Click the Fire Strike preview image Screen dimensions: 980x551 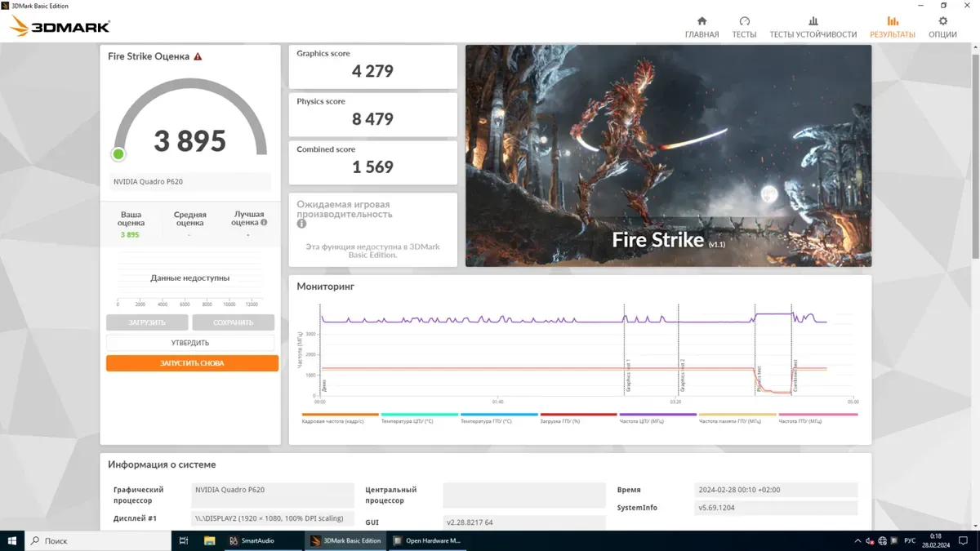(x=668, y=155)
